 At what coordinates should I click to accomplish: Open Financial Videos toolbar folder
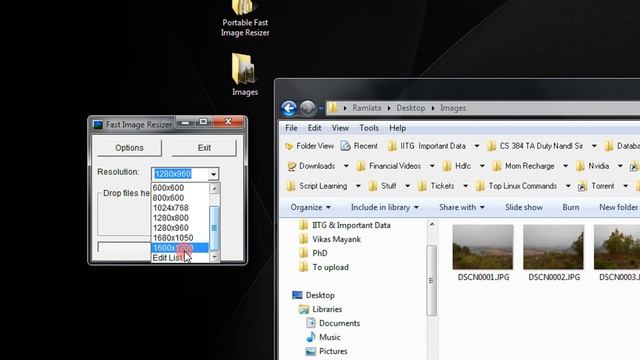point(388,166)
